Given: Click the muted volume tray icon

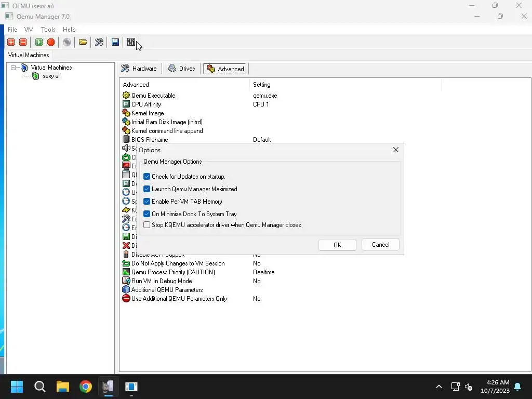Looking at the screenshot, I should [469, 387].
